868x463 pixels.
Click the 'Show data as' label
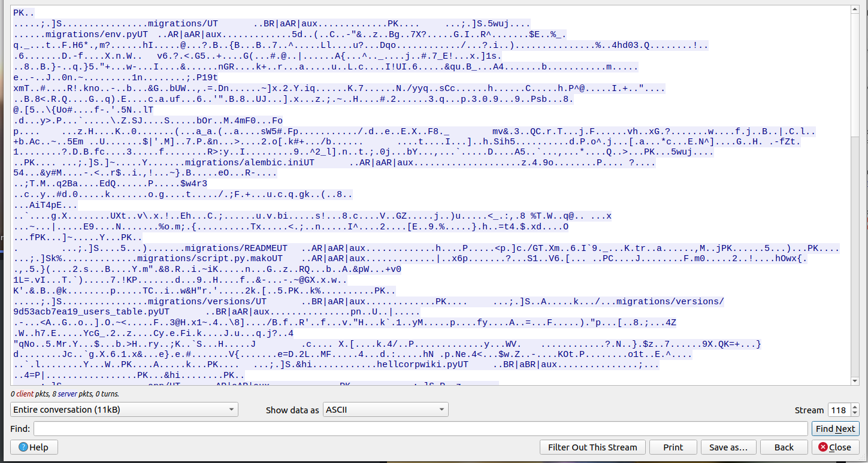[292, 410]
